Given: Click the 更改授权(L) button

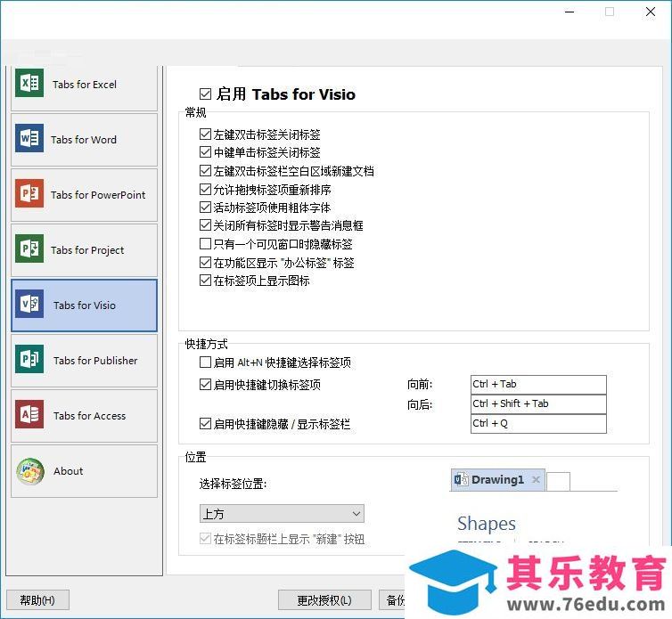Looking at the screenshot, I should click(x=324, y=600).
